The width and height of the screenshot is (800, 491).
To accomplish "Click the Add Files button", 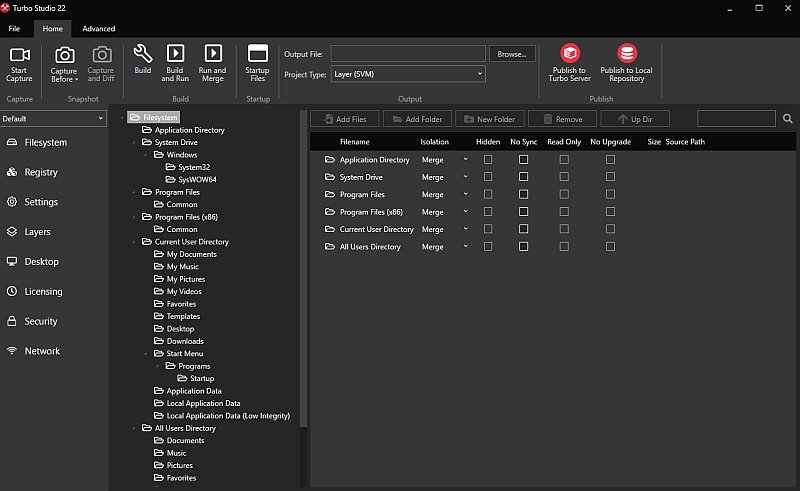I will tap(345, 119).
